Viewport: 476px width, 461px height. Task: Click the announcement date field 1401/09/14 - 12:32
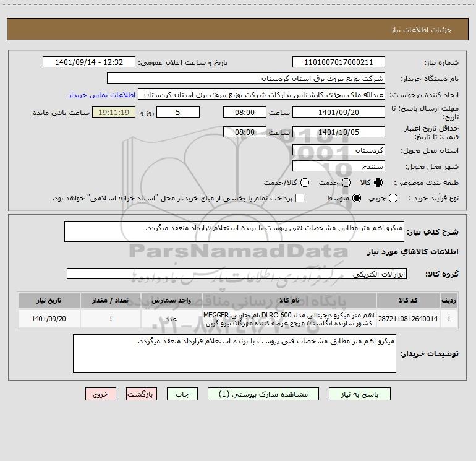click(x=89, y=62)
